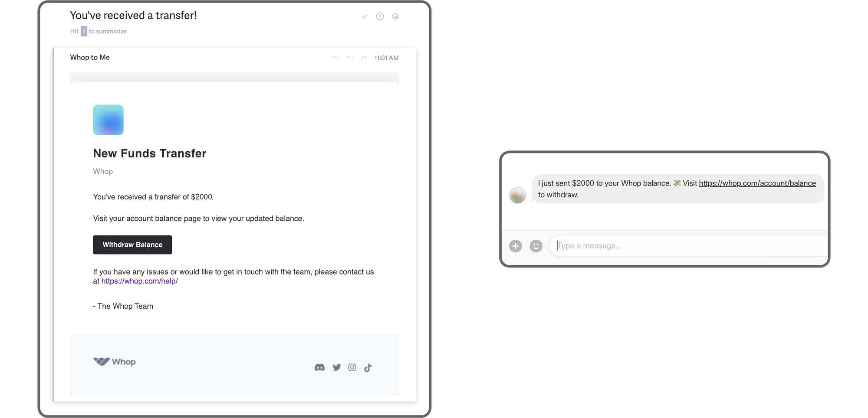868x418 pixels.
Task: Click the 'Visit your account balance page' sentence
Action: (198, 219)
